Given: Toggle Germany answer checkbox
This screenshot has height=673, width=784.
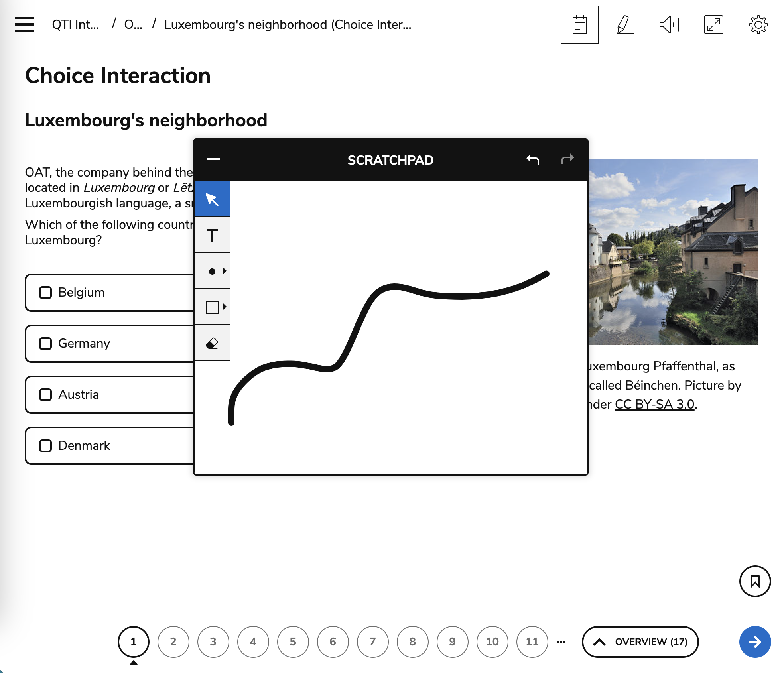Looking at the screenshot, I should (45, 343).
